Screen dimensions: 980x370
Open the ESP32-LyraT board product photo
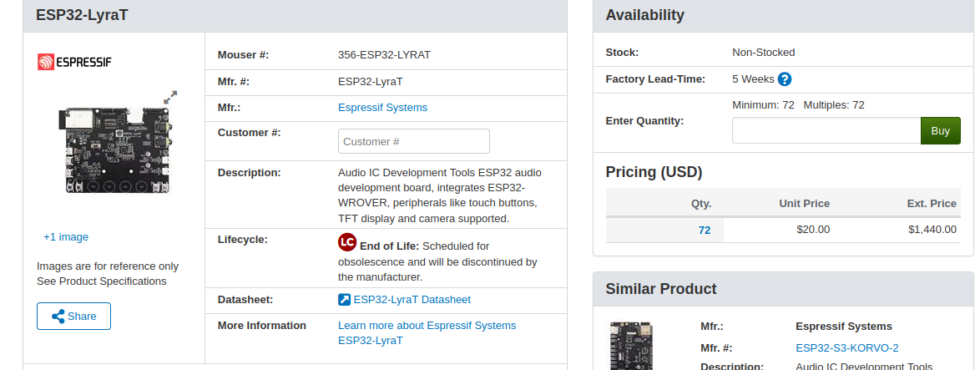[x=114, y=150]
